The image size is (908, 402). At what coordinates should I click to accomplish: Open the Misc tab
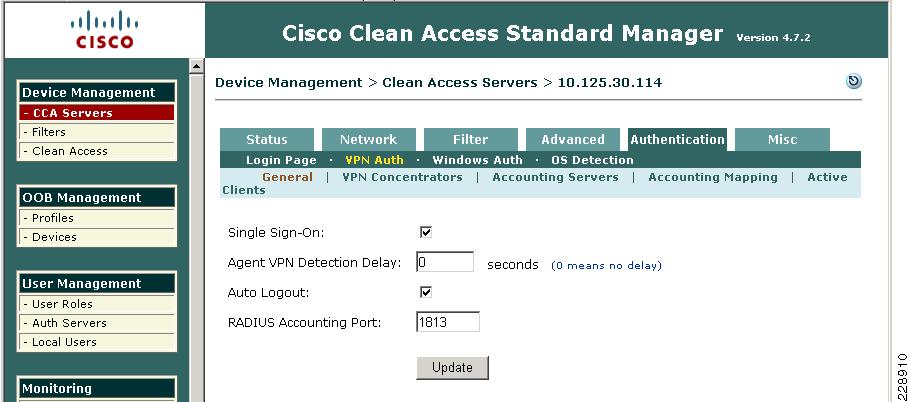point(782,140)
